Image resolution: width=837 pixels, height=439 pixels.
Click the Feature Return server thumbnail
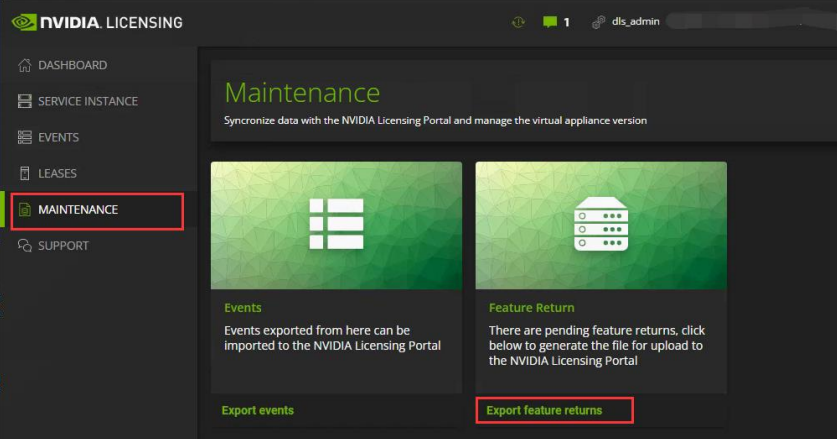[601, 225]
